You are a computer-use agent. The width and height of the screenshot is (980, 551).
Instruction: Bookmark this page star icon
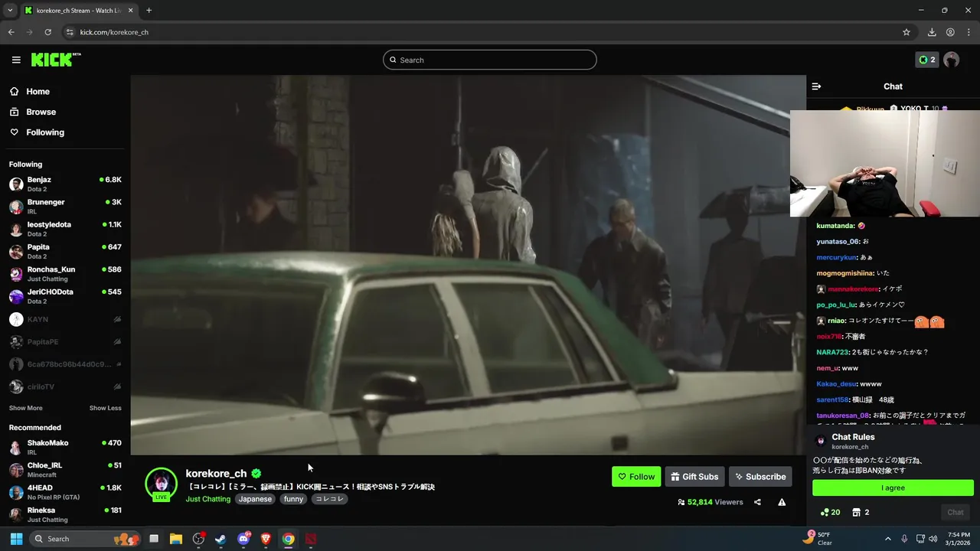(x=906, y=32)
